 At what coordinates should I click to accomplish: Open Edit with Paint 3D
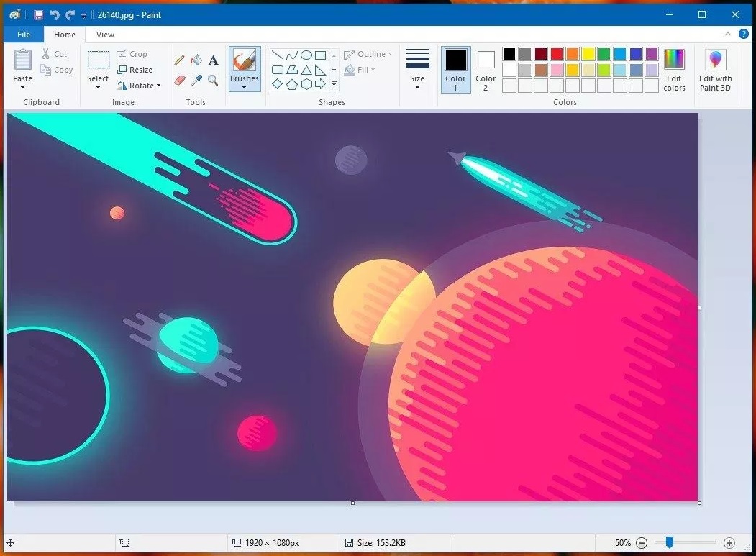click(x=716, y=70)
